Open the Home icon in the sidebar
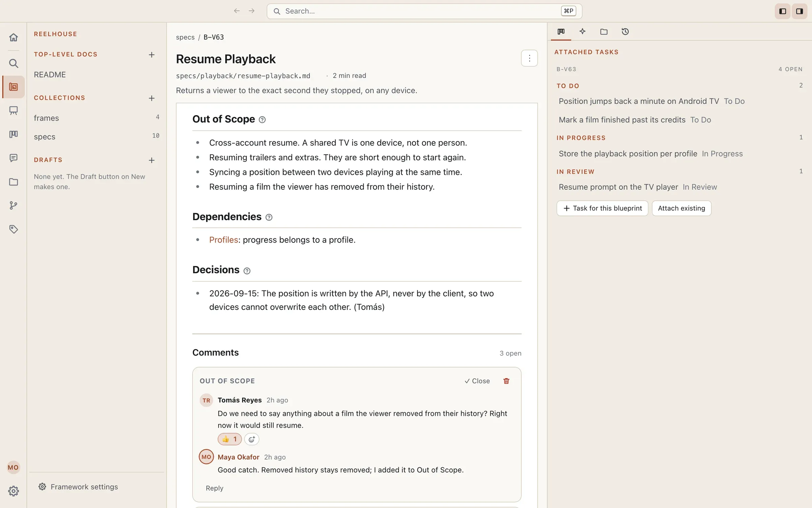Screen dimensions: 812x508 pyautogui.click(x=14, y=37)
